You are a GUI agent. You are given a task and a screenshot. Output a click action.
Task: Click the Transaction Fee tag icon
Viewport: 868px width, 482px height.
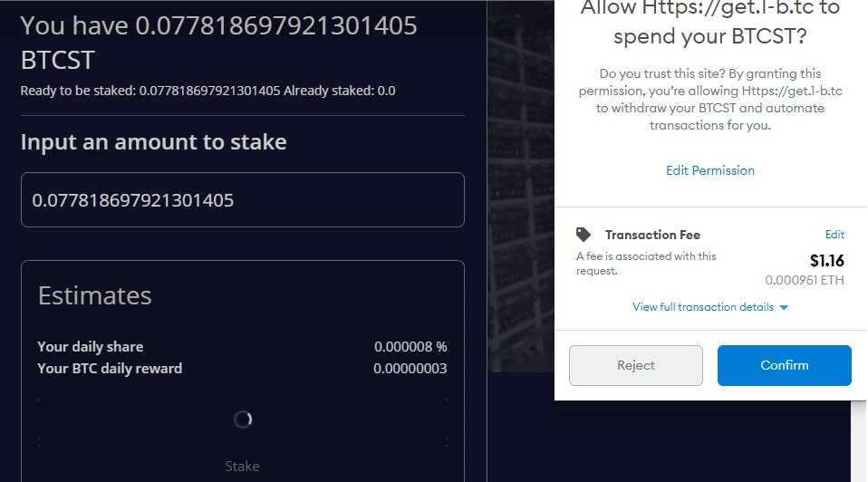pos(583,235)
